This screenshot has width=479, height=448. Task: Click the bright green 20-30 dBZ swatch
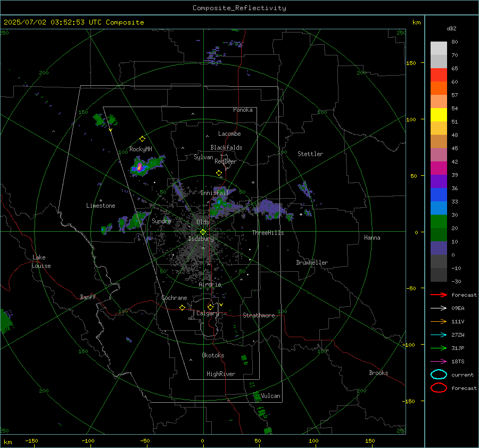(x=439, y=222)
